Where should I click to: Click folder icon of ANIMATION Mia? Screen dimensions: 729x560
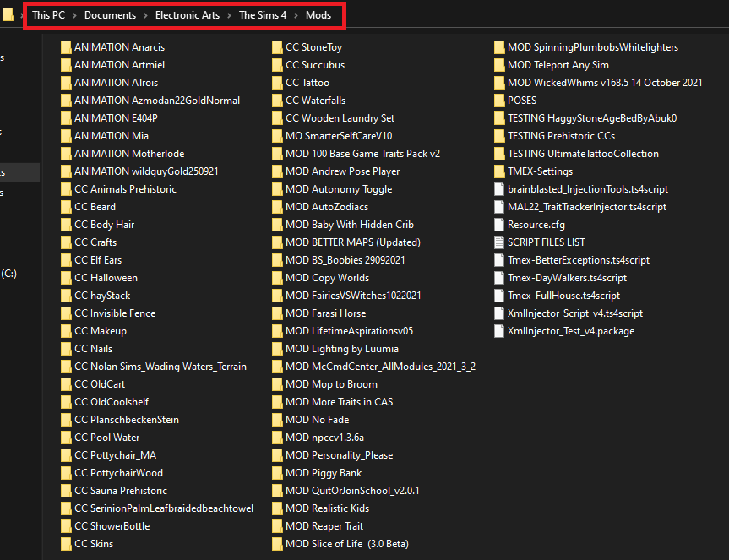[66, 136]
